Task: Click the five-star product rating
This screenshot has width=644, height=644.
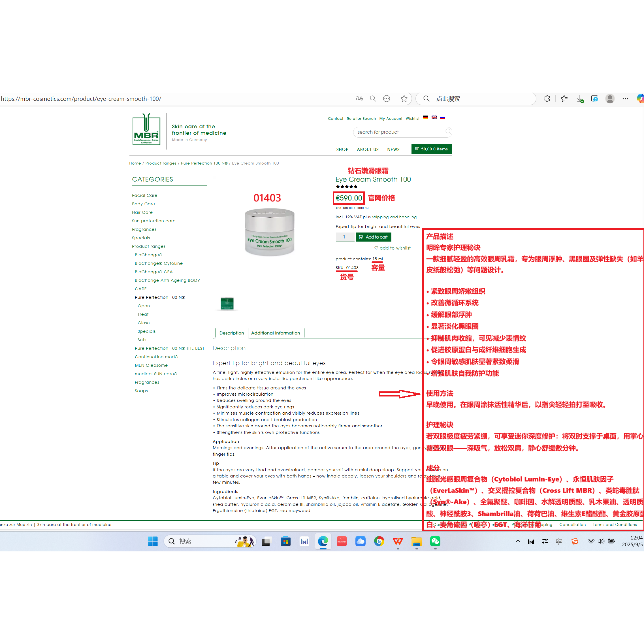Action: (x=346, y=187)
